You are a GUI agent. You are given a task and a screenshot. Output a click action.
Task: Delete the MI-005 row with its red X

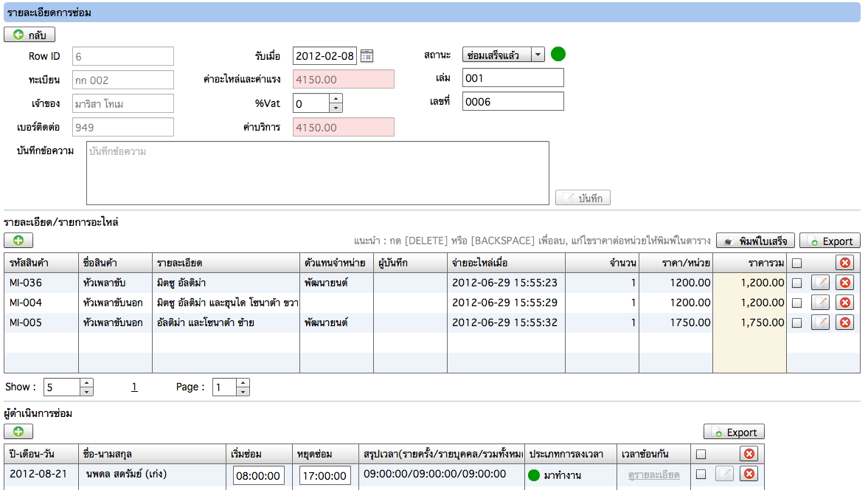click(x=844, y=322)
